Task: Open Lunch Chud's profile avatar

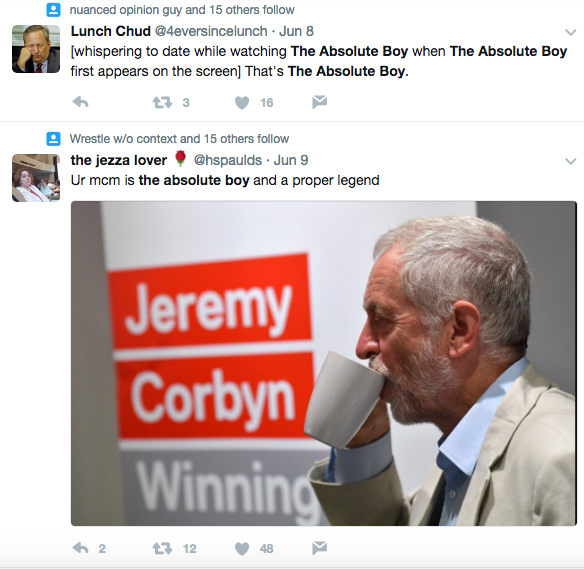Action: tap(36, 49)
